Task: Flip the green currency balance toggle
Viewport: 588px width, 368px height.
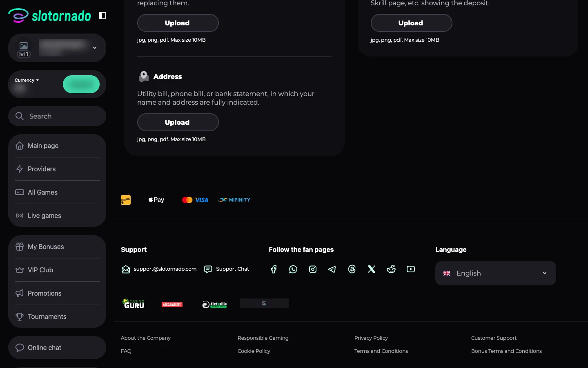Action: [81, 84]
